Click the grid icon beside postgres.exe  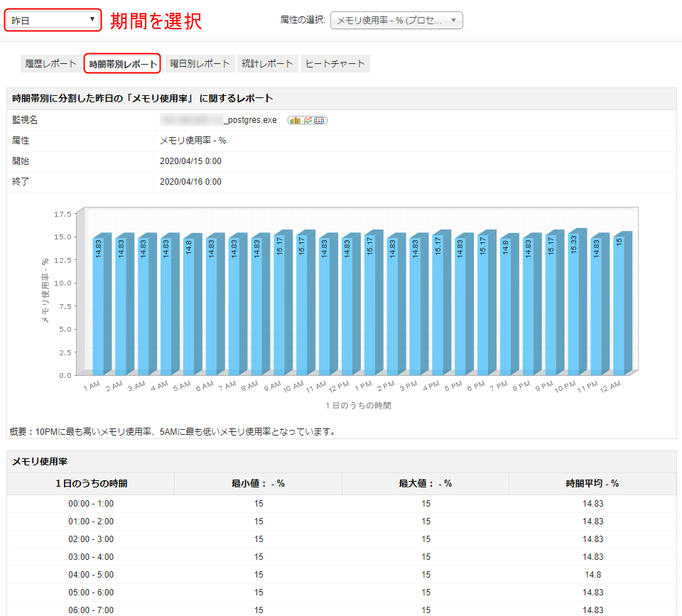320,120
